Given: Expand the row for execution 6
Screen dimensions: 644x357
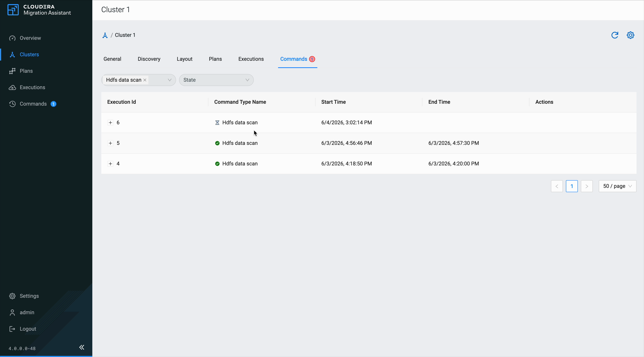Looking at the screenshot, I should tap(110, 122).
